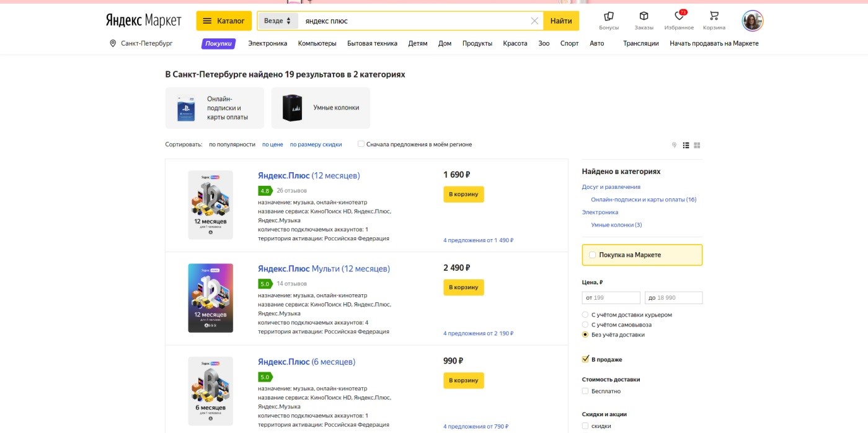The image size is (868, 433).
Task: View 4 предложения от 790 ₽
Action: tap(476, 426)
